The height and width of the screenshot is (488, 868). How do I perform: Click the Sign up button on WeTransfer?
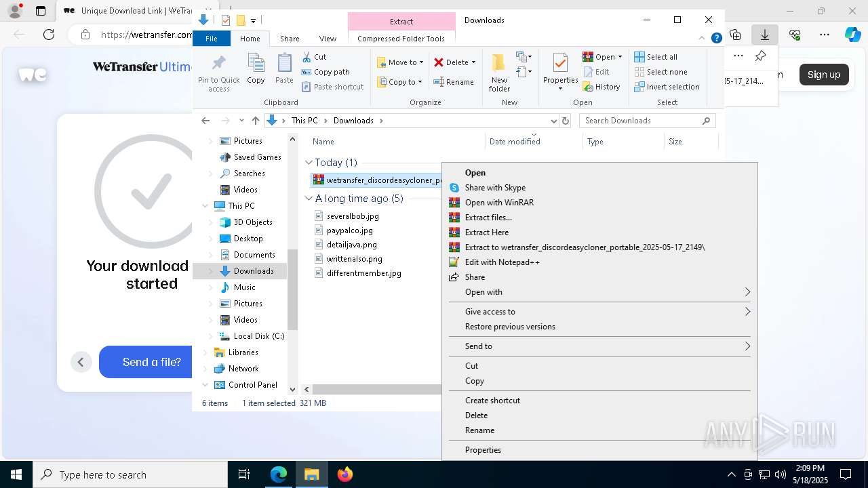point(824,75)
